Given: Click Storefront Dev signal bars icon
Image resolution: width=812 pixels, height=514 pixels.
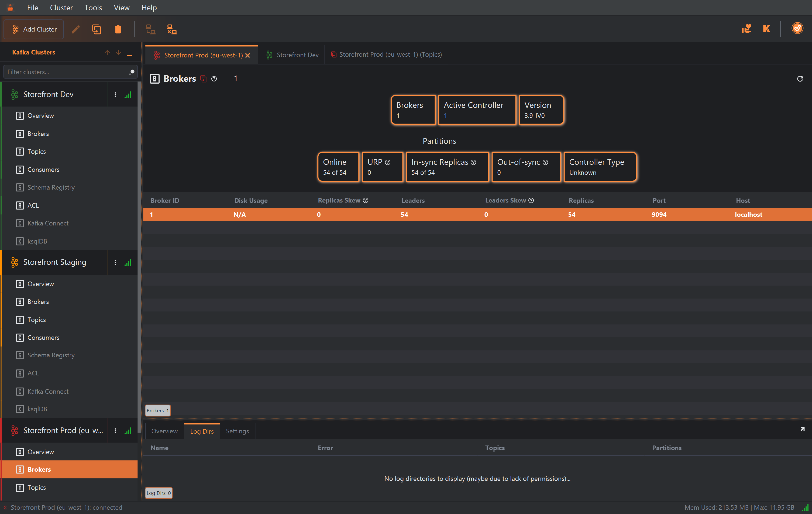Looking at the screenshot, I should (x=128, y=95).
